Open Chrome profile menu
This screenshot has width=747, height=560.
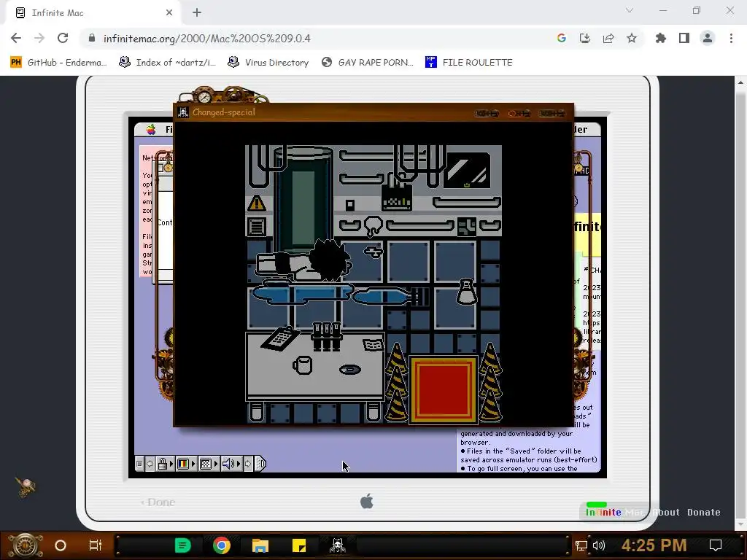(708, 38)
